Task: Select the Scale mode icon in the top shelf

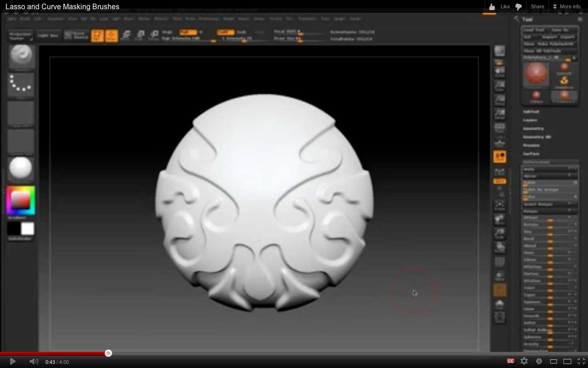Action: coord(140,35)
